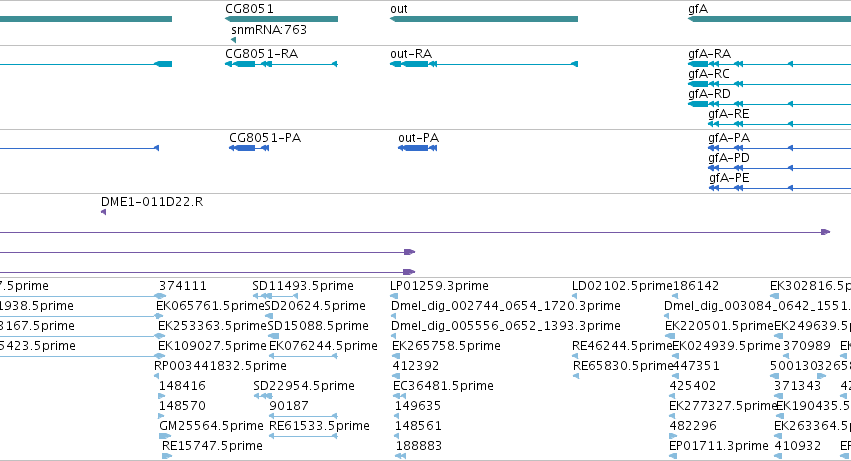Image resolution: width=851 pixels, height=461 pixels.
Task: Select the CG8051-PA protein feature
Action: 249,148
